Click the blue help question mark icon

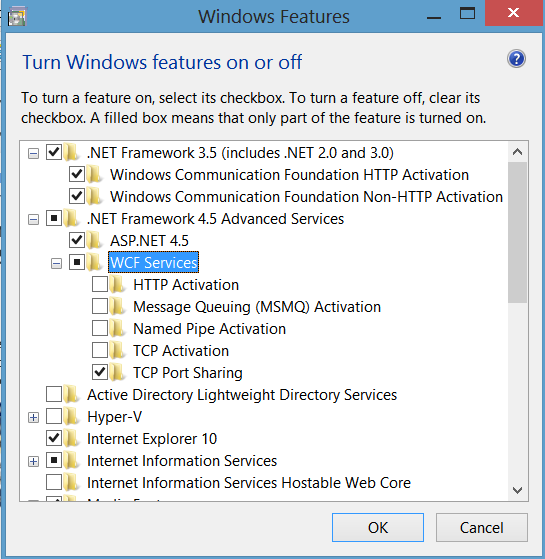click(x=516, y=59)
